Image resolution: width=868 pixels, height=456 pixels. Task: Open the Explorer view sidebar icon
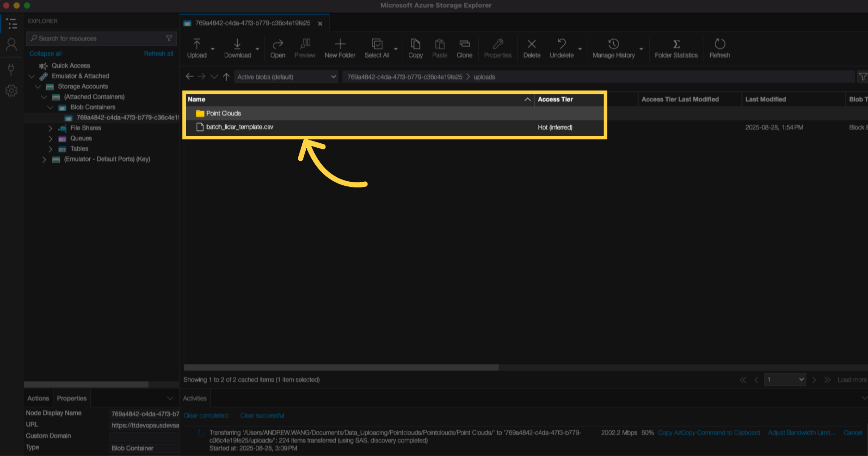[x=12, y=24]
